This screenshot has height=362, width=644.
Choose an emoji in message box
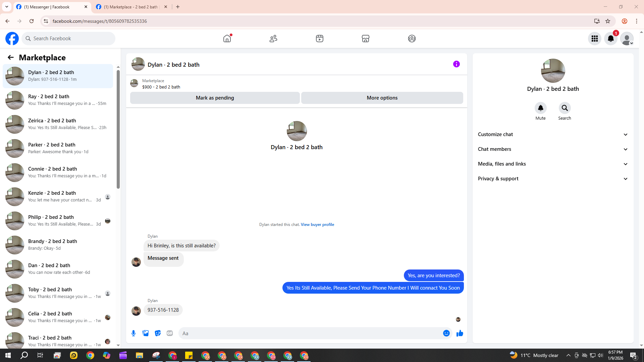click(446, 333)
